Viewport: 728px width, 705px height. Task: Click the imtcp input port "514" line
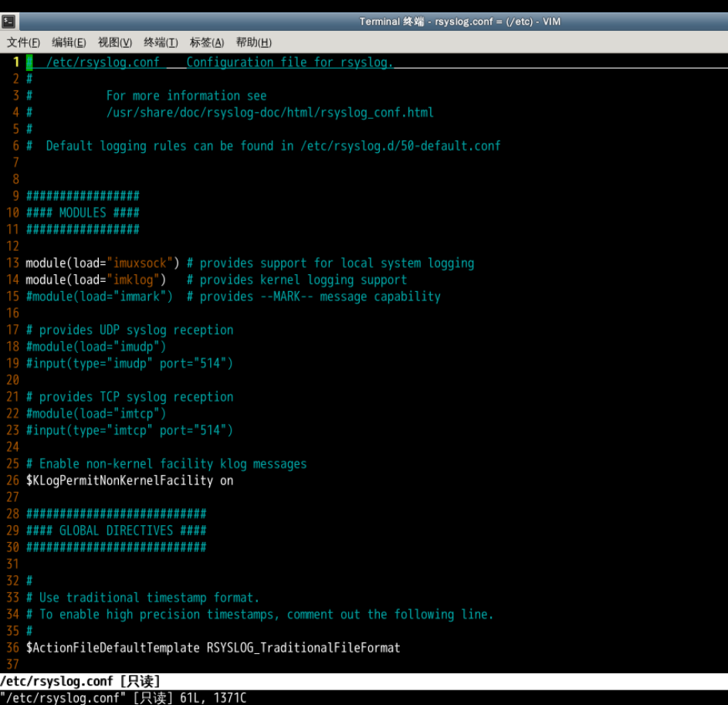click(x=129, y=431)
